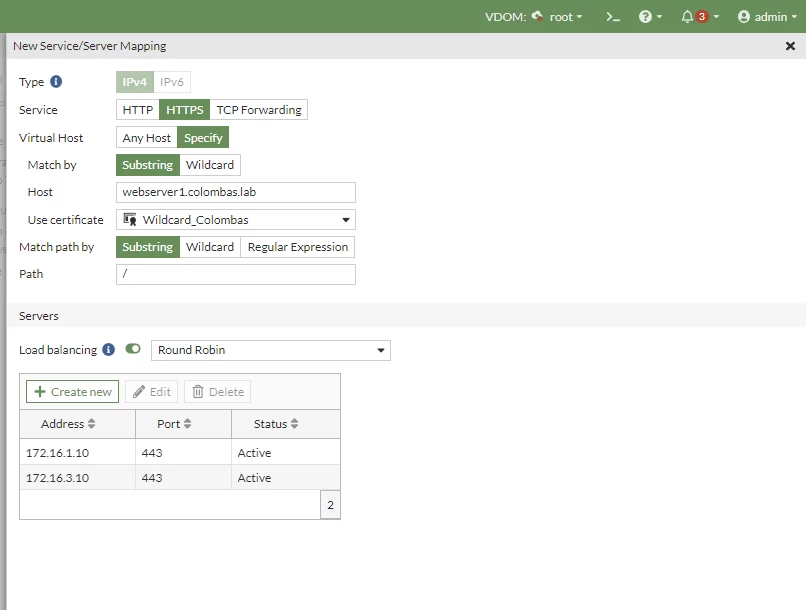
Task: Click the info icon next to Load balancing
Action: coord(108,349)
